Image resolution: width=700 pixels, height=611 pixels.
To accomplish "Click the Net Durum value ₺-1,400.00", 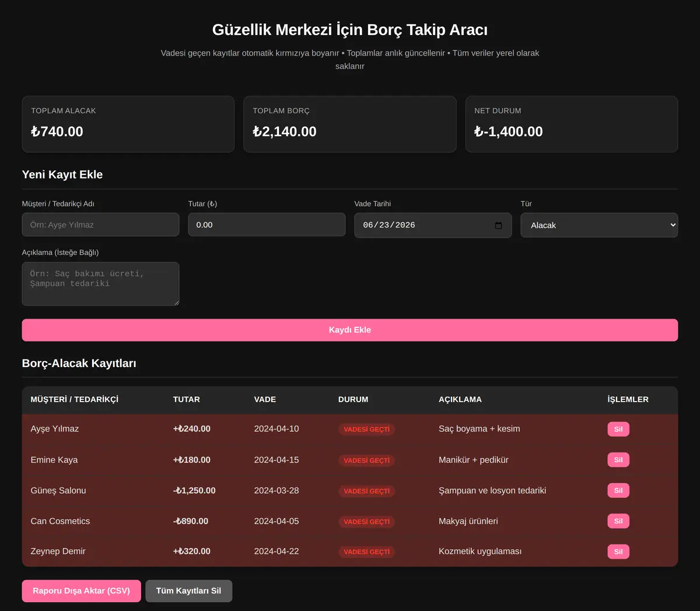I will click(x=509, y=131).
